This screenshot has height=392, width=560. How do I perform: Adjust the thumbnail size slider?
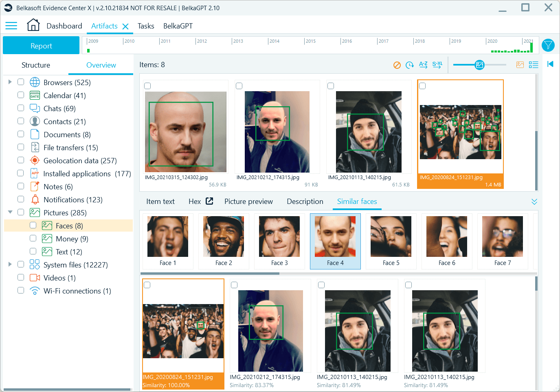479,65
